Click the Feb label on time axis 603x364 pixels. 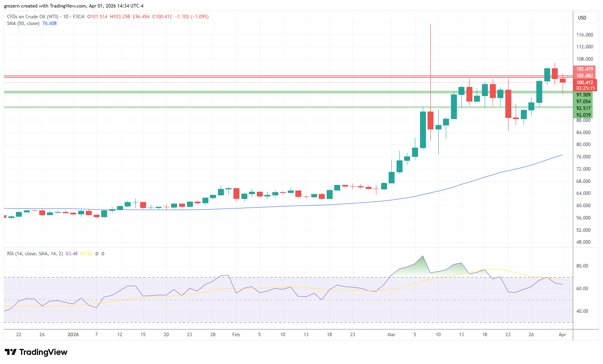pos(236,335)
